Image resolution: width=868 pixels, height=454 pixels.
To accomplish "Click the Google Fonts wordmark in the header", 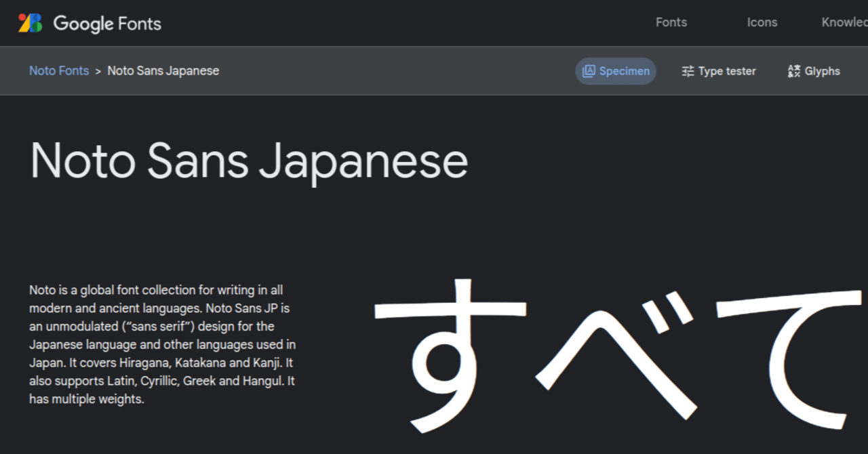I will pos(107,23).
